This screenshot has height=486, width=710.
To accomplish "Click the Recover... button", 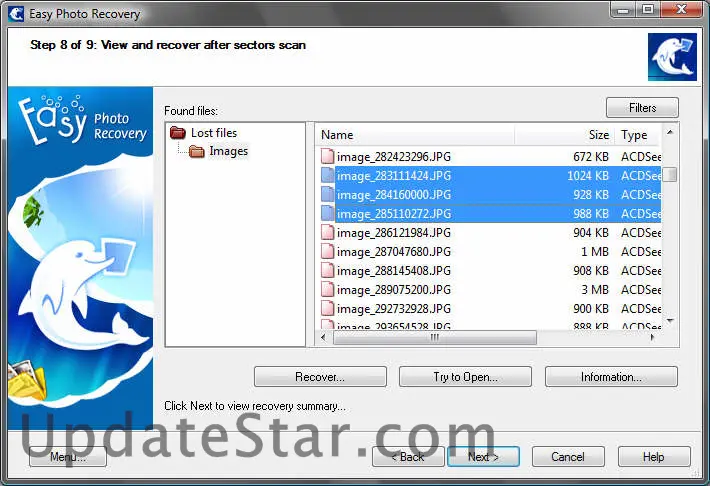I will (320, 377).
